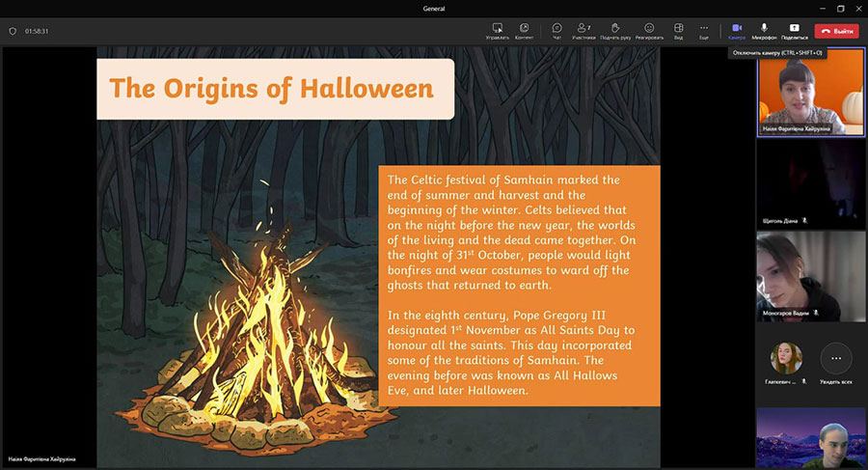Open the Реагировать reactions menu
This screenshot has width=868, height=470.
(x=649, y=31)
